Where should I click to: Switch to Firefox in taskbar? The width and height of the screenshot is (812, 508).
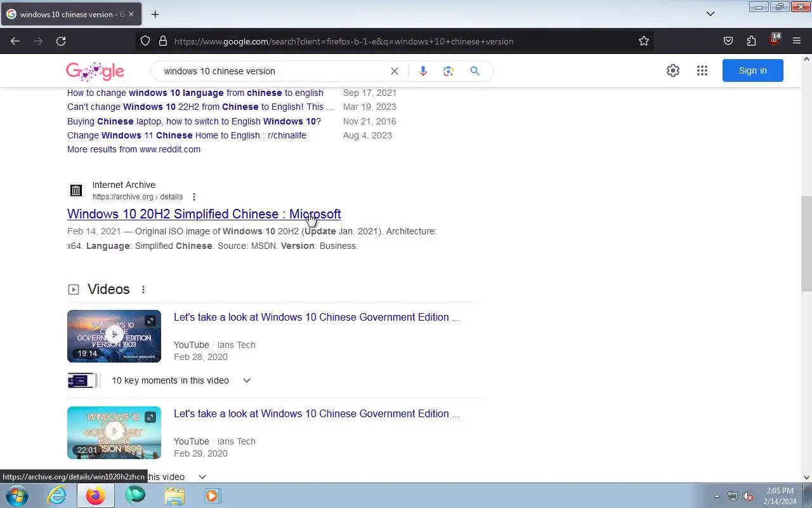click(x=96, y=495)
